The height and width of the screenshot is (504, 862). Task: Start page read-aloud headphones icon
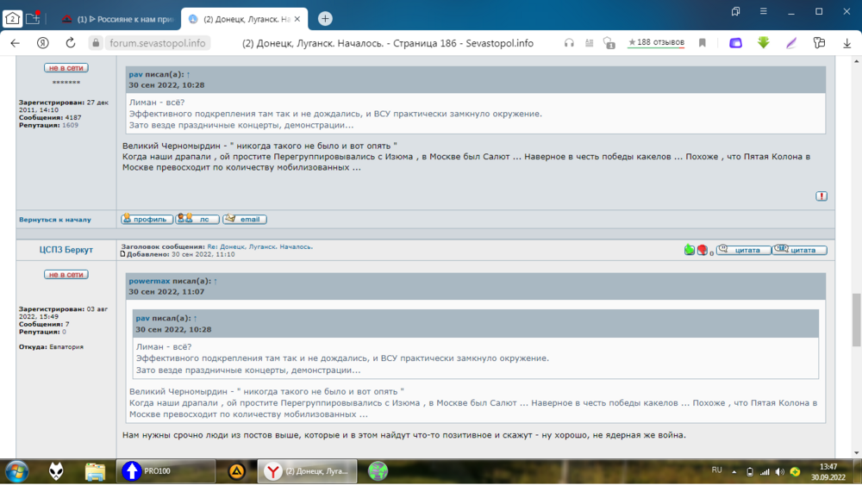click(569, 43)
